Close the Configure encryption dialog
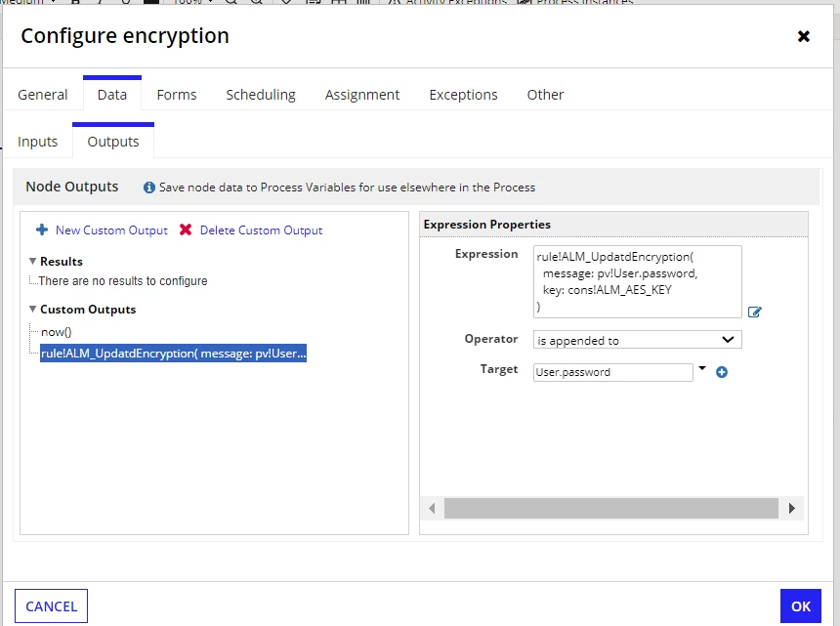Image resolution: width=840 pixels, height=626 pixels. pos(804,36)
